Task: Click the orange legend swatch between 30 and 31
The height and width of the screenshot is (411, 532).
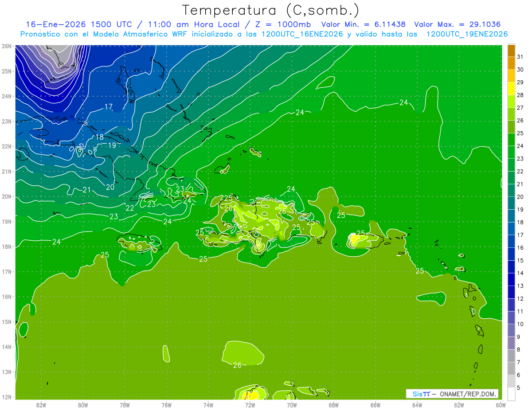Action: pos(511,63)
